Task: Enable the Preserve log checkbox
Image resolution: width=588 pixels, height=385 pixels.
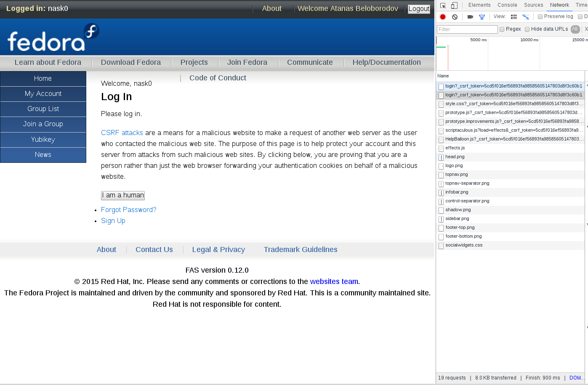Action: 540,17
